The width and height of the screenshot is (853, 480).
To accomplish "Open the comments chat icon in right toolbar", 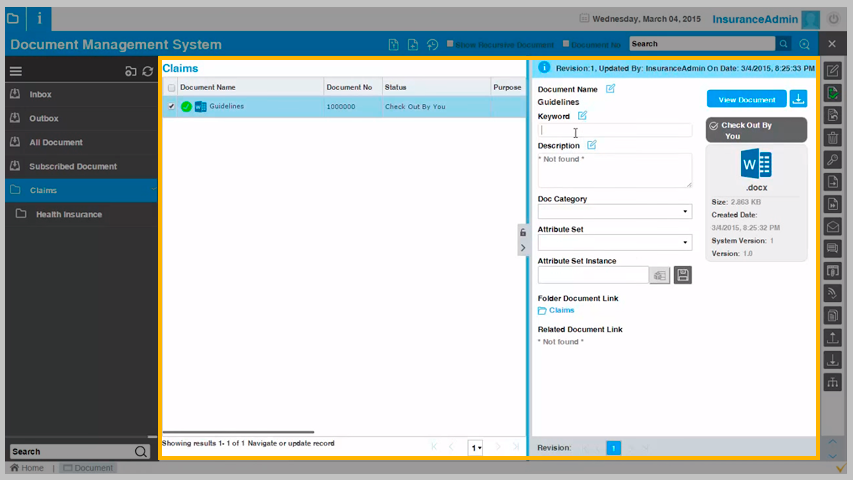I will [x=833, y=249].
